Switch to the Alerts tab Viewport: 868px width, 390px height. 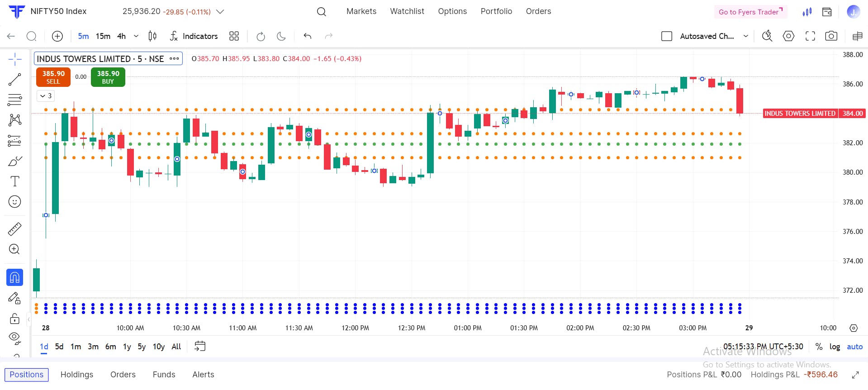(203, 375)
